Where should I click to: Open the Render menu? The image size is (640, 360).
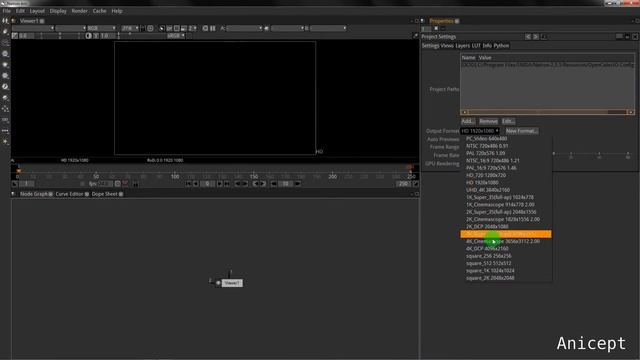coord(79,11)
